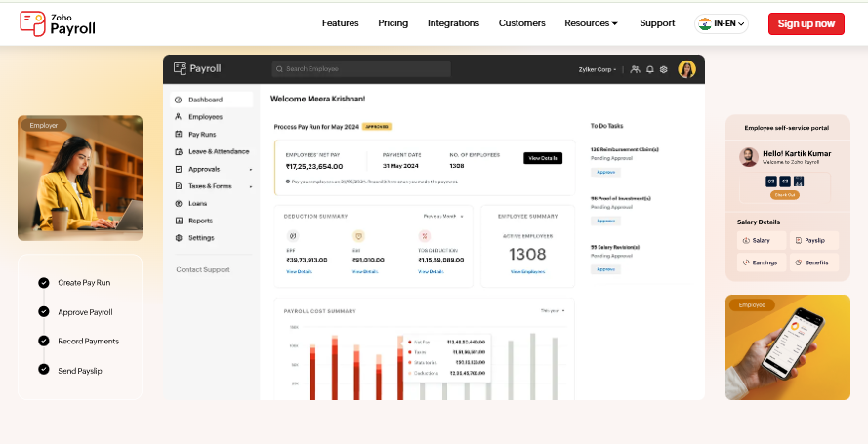Open the Support nav item

tap(657, 23)
